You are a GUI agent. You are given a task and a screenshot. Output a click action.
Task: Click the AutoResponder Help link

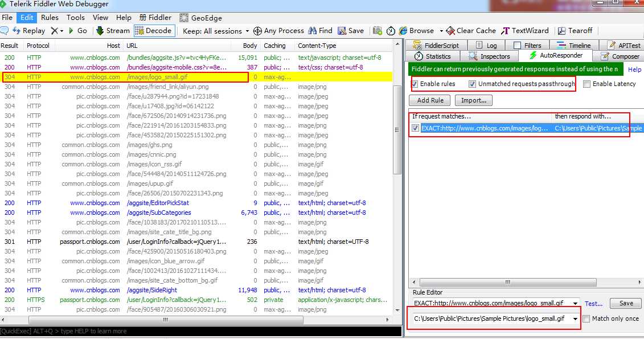click(x=634, y=70)
